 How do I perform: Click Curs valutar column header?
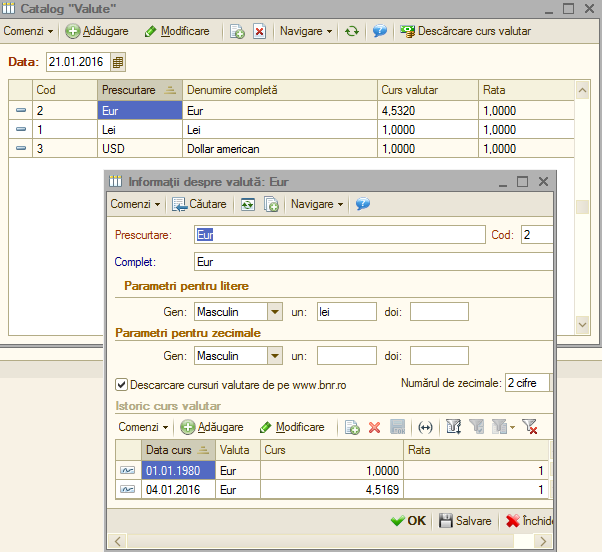(x=428, y=90)
